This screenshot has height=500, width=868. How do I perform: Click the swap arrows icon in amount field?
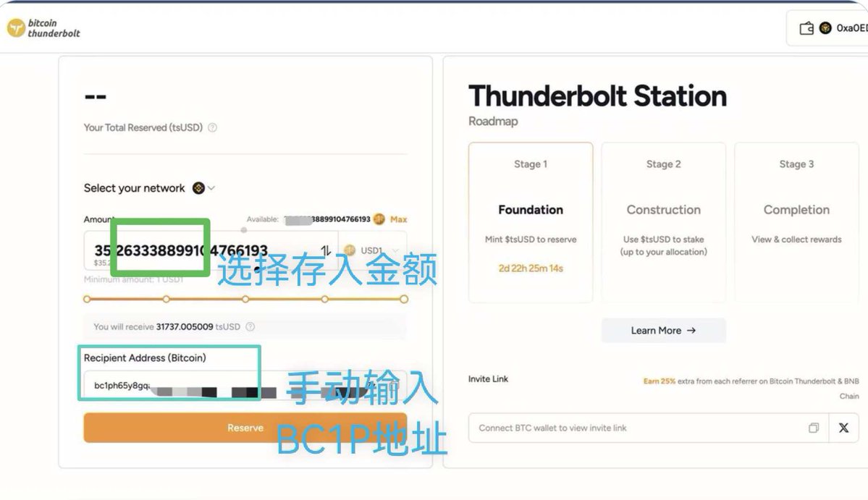click(326, 250)
